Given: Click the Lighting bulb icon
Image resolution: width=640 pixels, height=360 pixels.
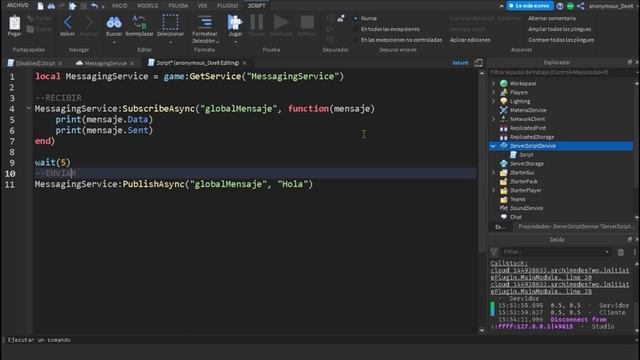Looking at the screenshot, I should 504,101.
